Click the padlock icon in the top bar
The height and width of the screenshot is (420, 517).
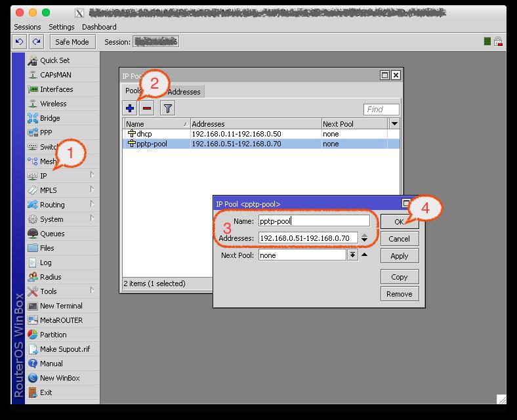click(498, 41)
